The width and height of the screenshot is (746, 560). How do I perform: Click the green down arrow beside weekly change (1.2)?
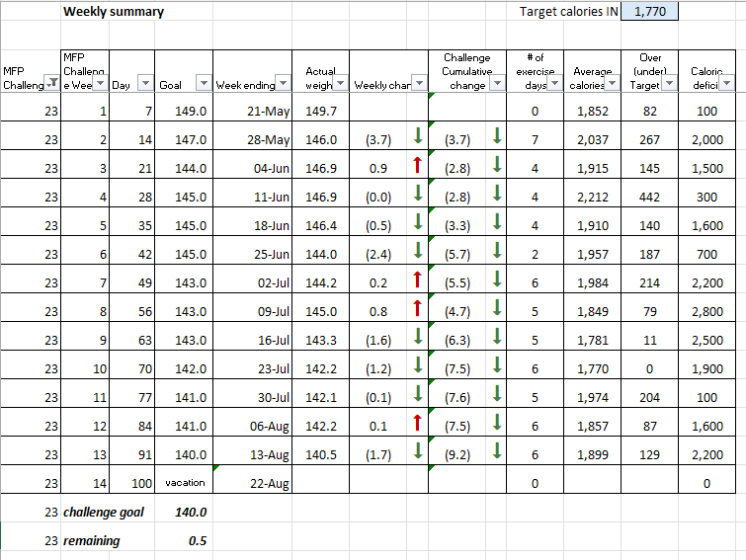point(418,364)
